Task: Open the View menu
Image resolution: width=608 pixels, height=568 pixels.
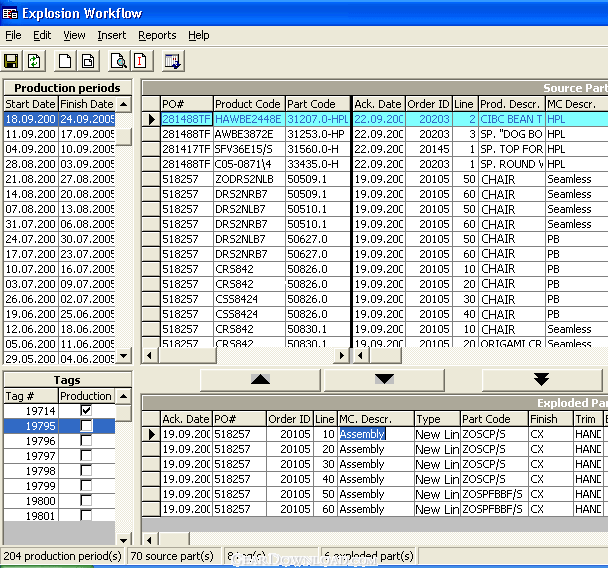Action: (74, 35)
